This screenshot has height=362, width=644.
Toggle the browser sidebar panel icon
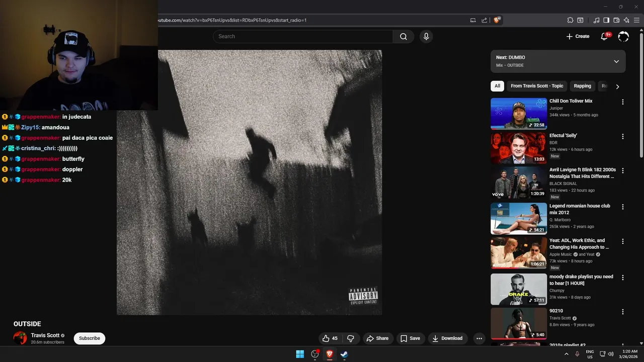606,20
